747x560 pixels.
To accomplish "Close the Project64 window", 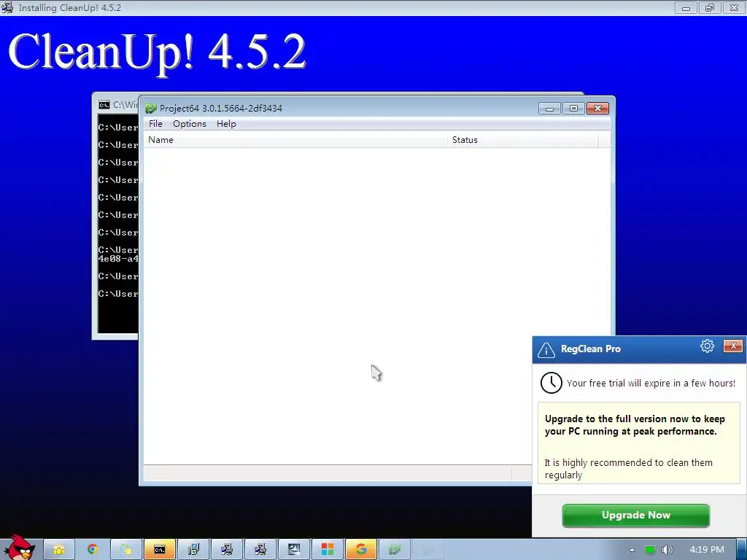I will click(x=598, y=109).
